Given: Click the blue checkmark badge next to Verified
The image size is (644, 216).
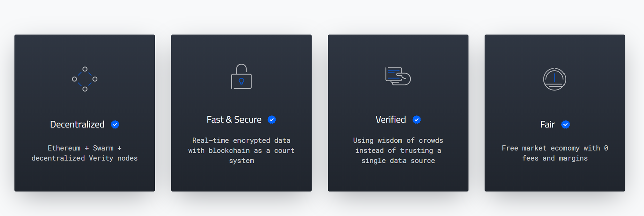Looking at the screenshot, I should click(x=416, y=120).
